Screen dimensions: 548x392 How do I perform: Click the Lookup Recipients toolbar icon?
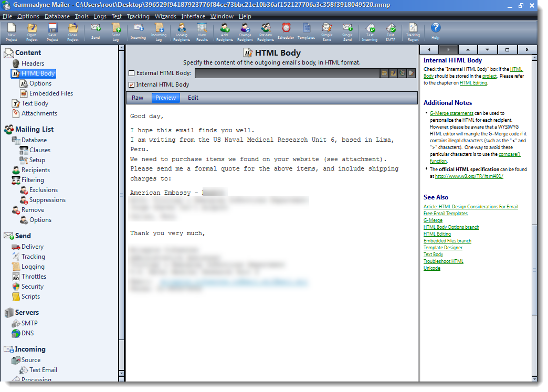[x=182, y=32]
